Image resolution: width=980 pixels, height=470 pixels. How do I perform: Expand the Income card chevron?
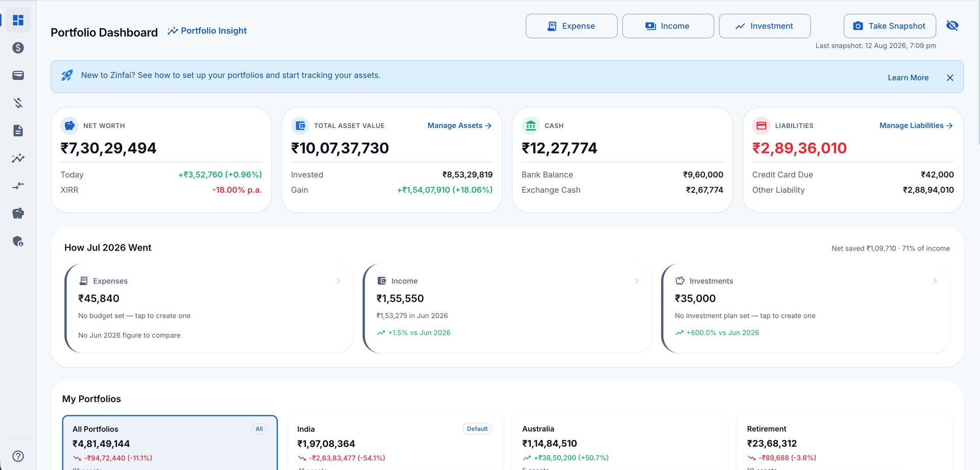[x=637, y=281]
